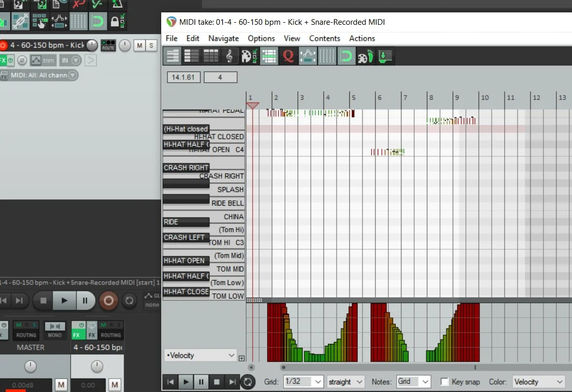Open mixer track 4 green FX button

pos(78,330)
